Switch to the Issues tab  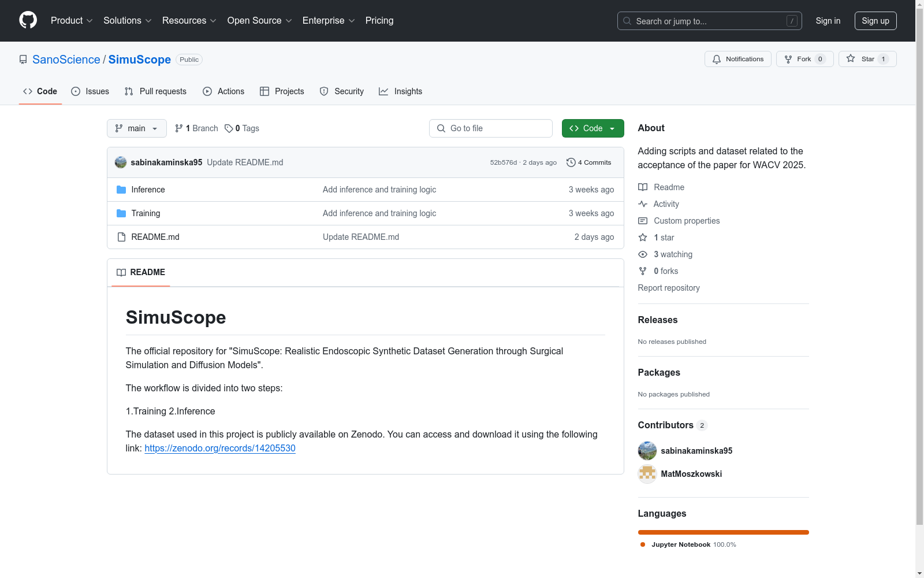tap(90, 91)
